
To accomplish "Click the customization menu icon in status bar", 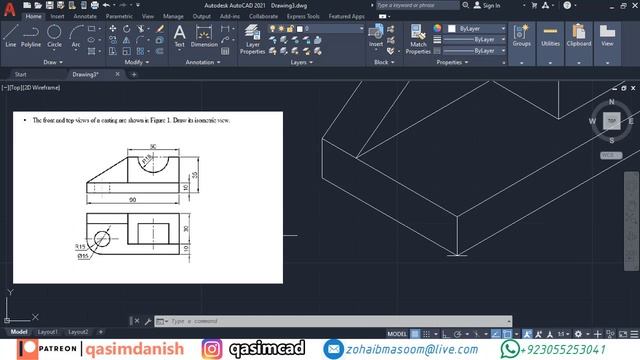I will (x=634, y=334).
